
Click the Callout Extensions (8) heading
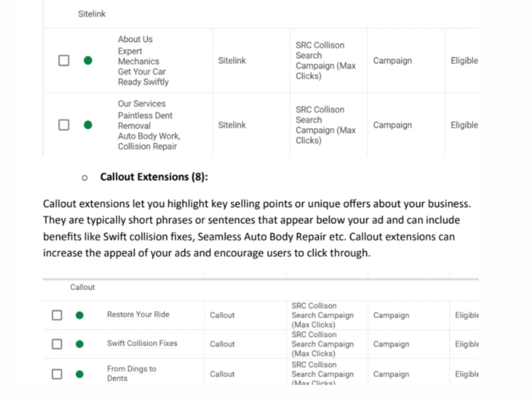point(154,177)
